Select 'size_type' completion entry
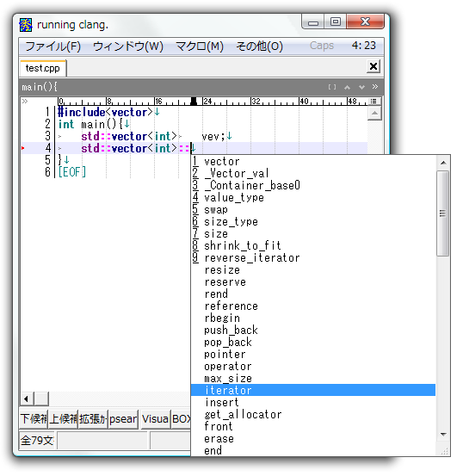 (313, 221)
